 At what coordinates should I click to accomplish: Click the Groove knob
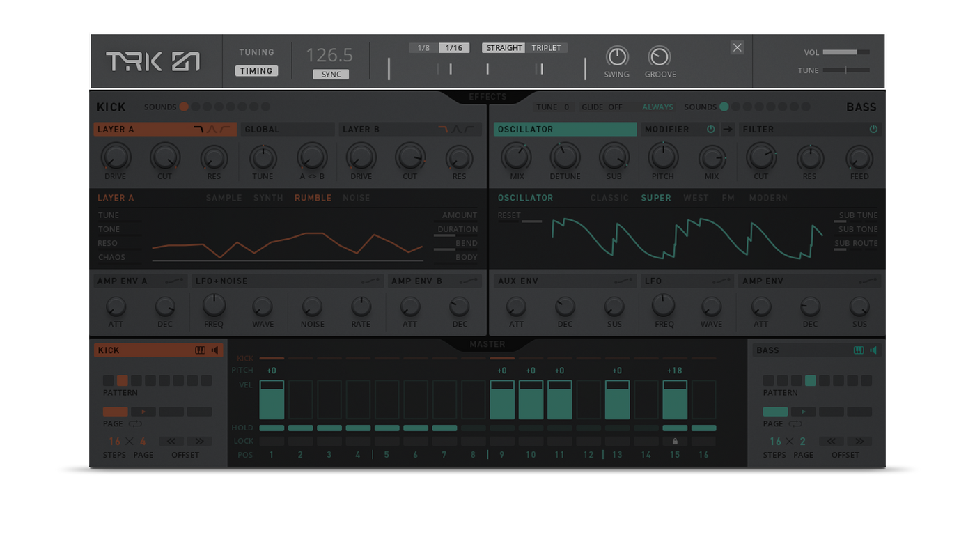(x=660, y=56)
